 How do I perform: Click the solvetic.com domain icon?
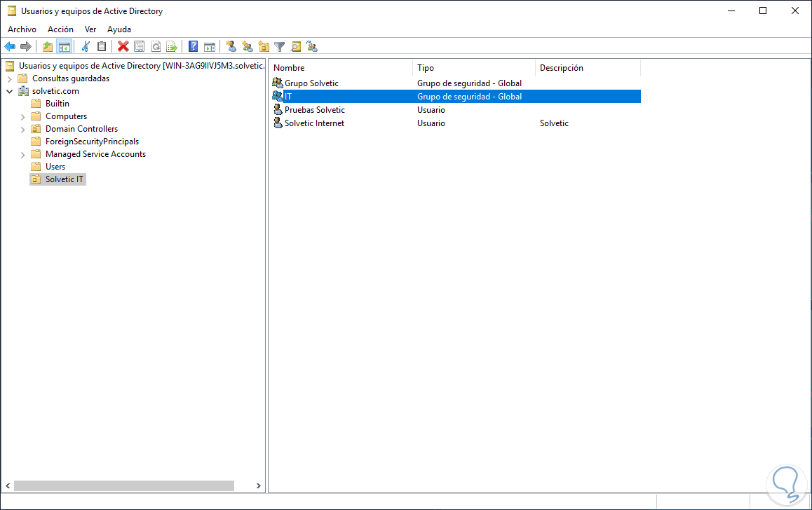click(x=23, y=91)
